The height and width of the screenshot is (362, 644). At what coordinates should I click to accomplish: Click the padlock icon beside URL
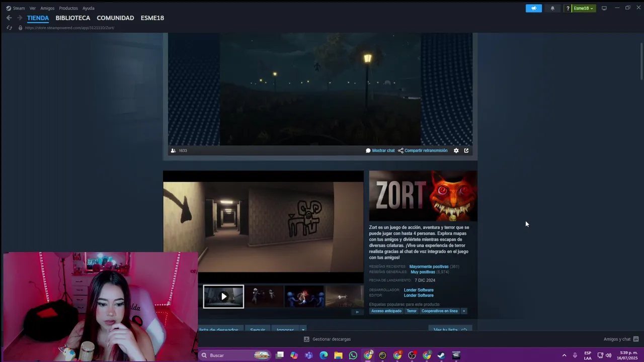pos(20,28)
